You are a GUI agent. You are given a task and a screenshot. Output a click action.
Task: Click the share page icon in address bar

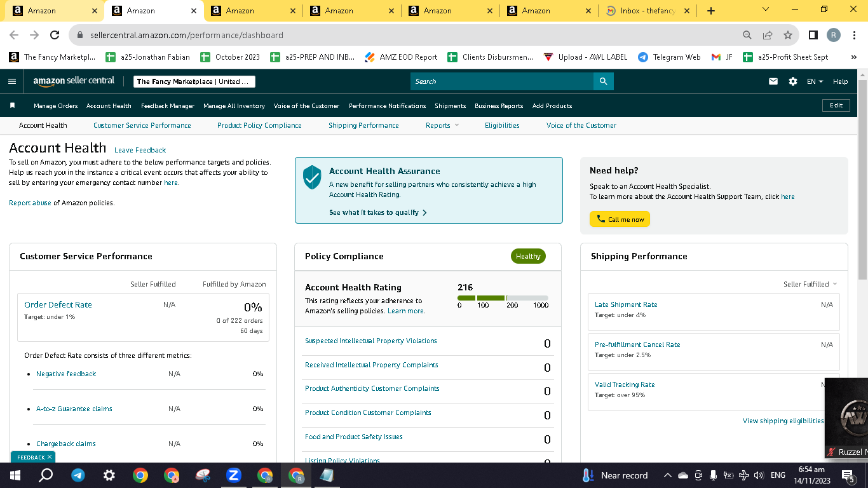(x=768, y=35)
